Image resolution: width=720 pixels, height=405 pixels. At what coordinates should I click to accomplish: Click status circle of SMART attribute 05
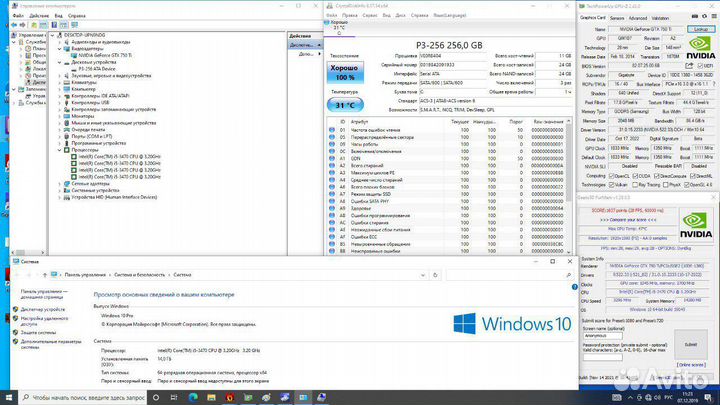pos(332,137)
